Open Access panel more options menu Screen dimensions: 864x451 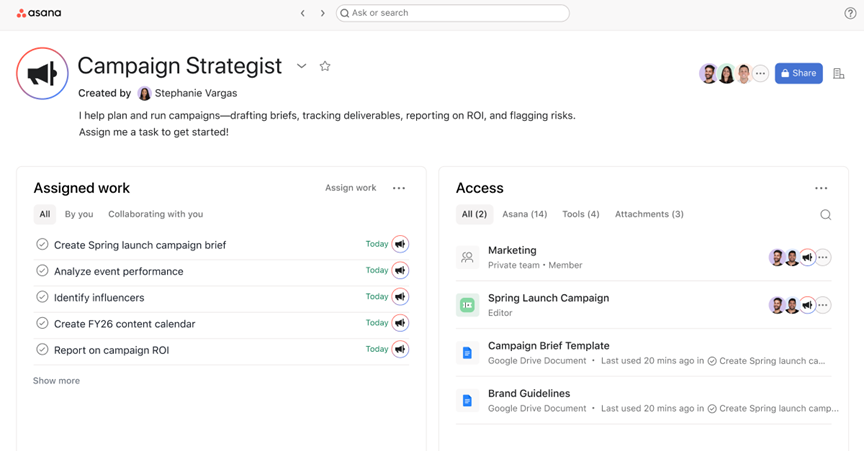821,188
